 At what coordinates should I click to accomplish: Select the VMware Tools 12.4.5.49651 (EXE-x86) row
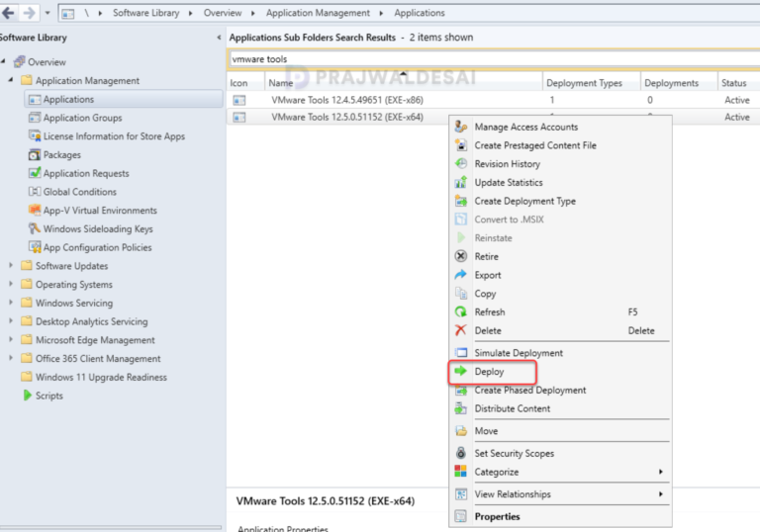point(493,100)
